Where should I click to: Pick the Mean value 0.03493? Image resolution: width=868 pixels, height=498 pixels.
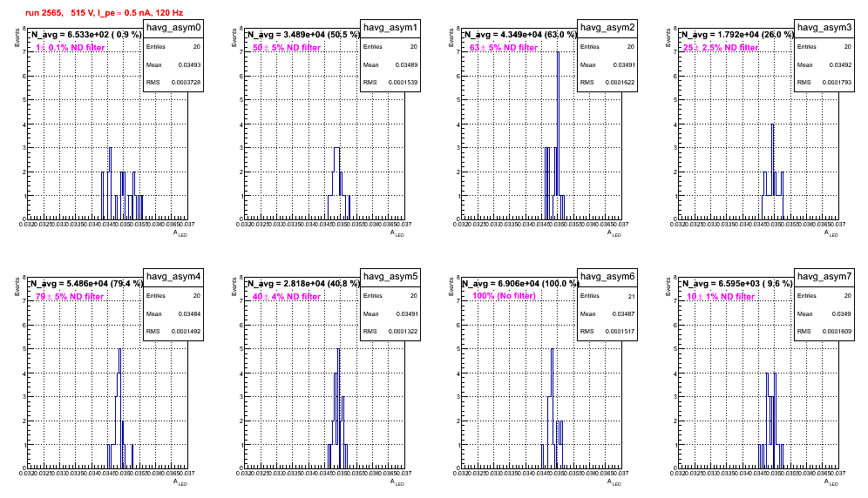[189, 64]
